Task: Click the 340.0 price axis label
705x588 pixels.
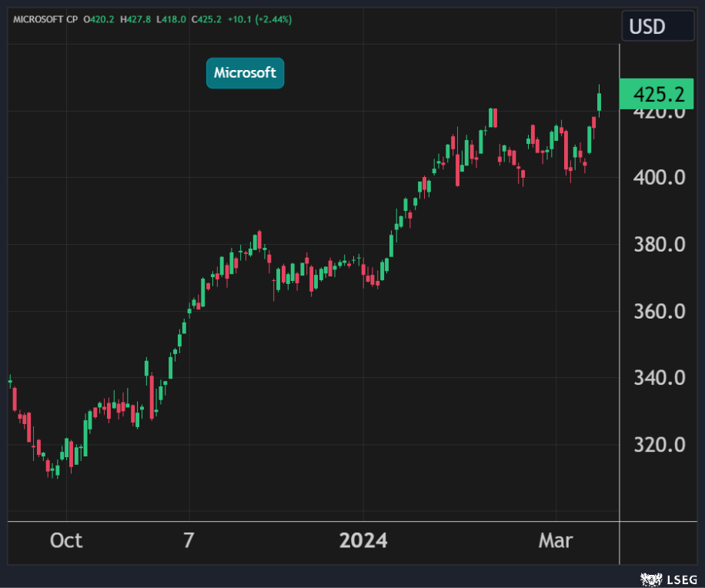Action: pos(658,378)
